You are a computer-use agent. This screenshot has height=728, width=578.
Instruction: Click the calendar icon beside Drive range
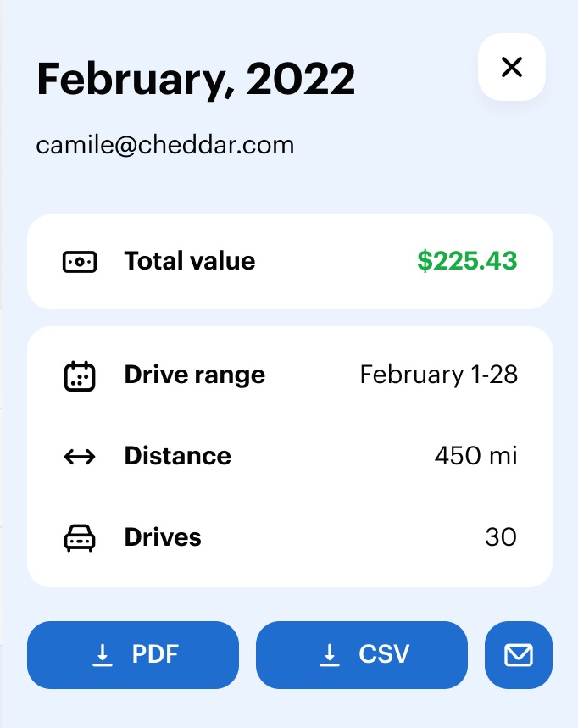pyautogui.click(x=80, y=376)
